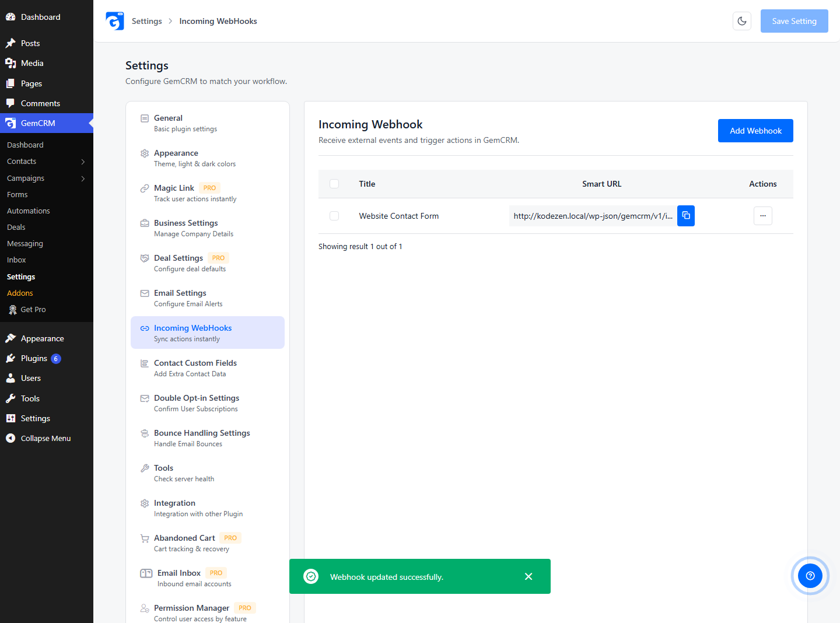Click the Posts pin icon in sidebar

pos(10,43)
